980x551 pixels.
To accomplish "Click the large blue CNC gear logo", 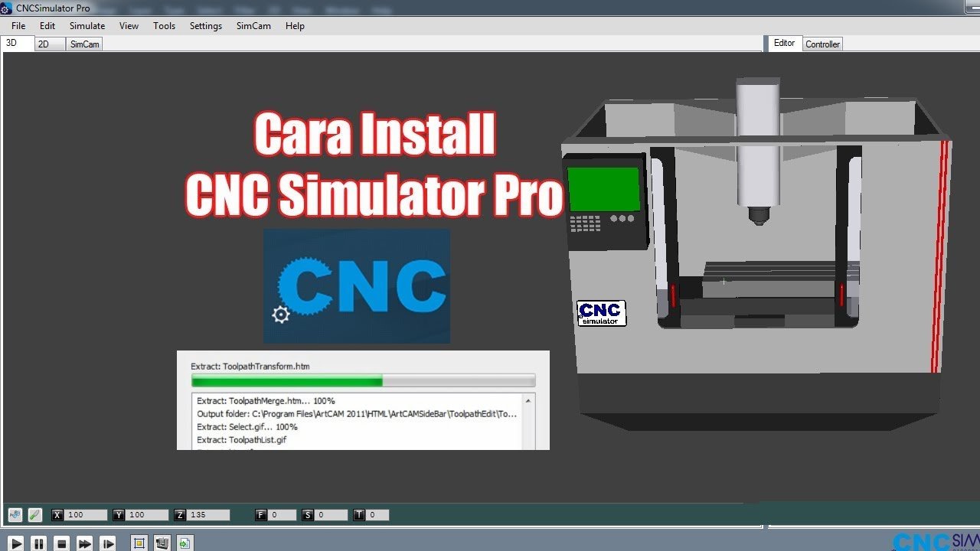I will pos(357,286).
